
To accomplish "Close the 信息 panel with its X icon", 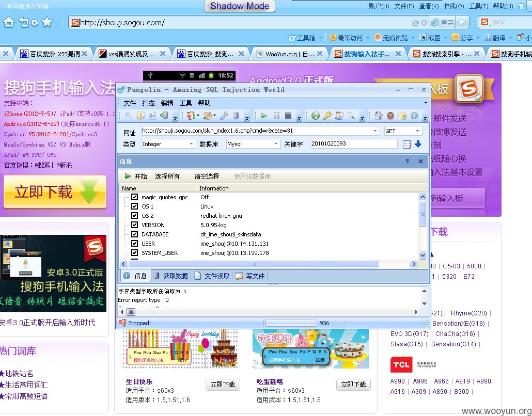I will click(x=420, y=161).
